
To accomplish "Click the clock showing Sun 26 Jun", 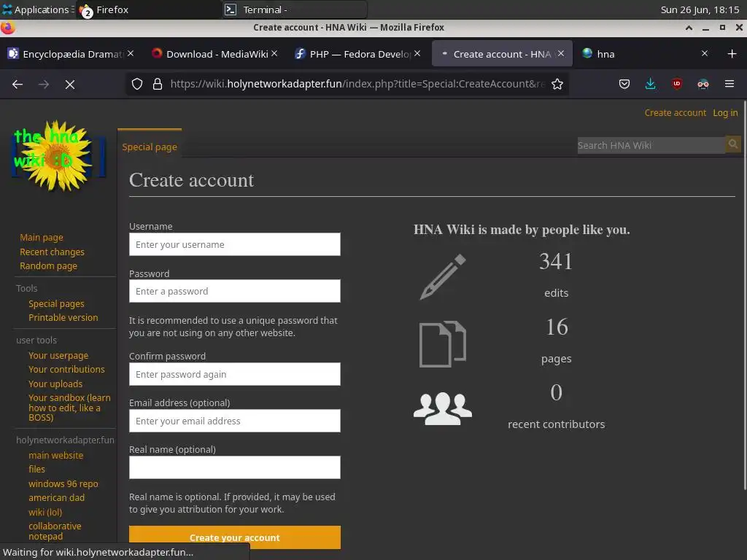I will pyautogui.click(x=700, y=9).
